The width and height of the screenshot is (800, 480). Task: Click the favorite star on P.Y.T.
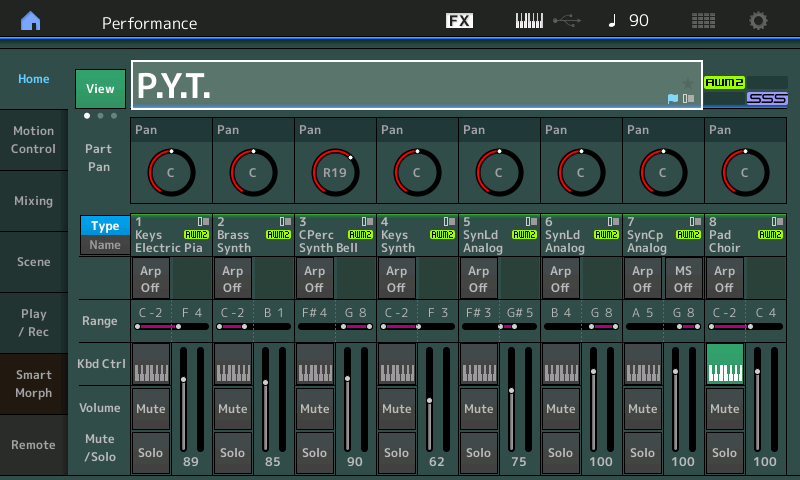click(687, 82)
